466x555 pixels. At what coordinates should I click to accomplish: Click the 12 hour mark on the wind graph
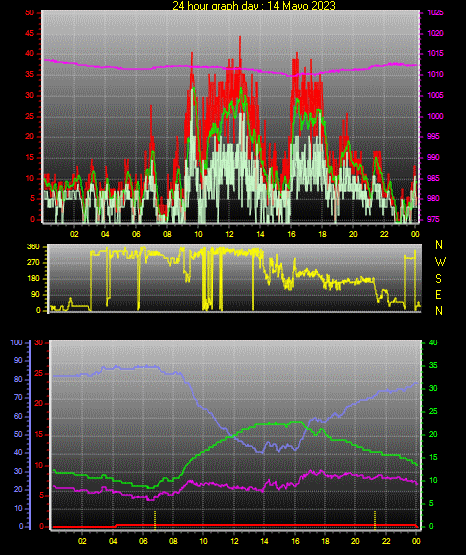[x=229, y=234]
